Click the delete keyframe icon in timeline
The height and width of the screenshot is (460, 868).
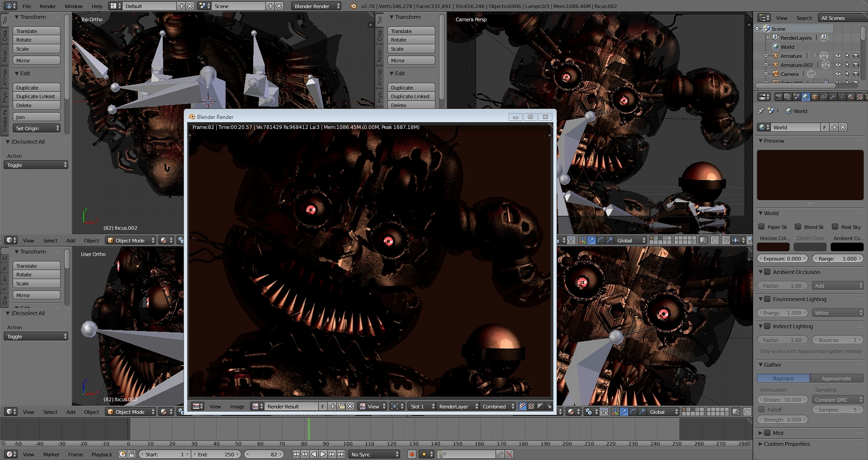[509, 454]
